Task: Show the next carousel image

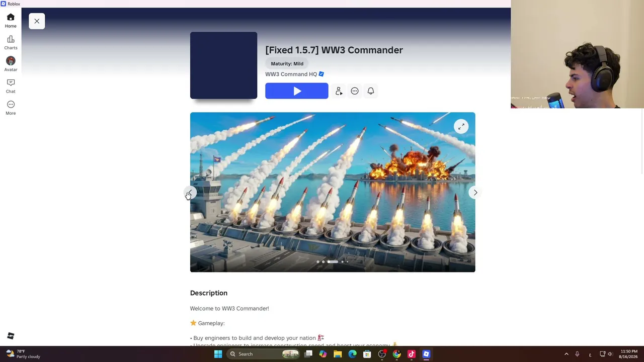Action: tap(475, 193)
